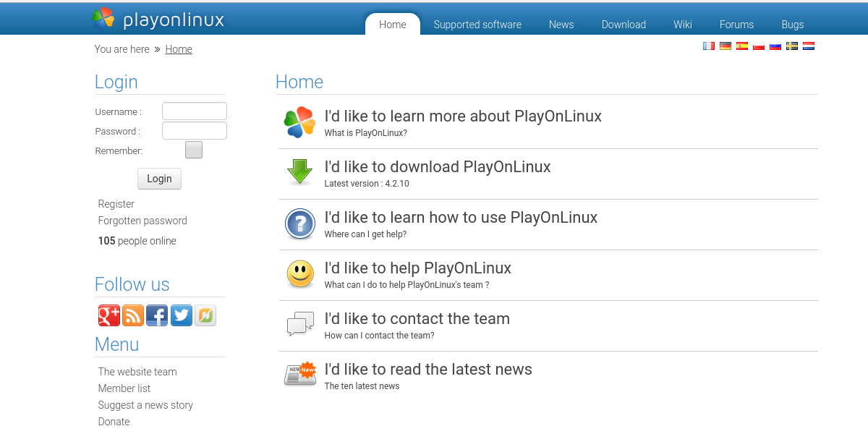Open the Facebook page icon
868x434 pixels.
(x=157, y=315)
